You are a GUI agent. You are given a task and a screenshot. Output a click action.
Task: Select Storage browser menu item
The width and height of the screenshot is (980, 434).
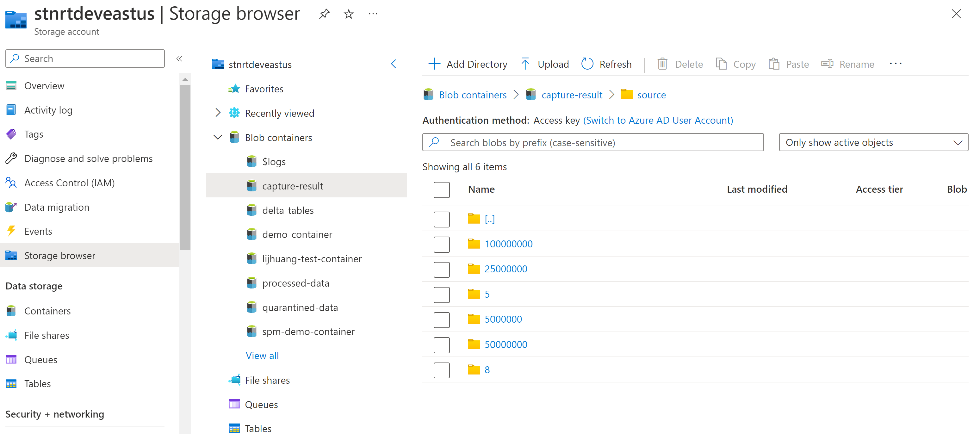pyautogui.click(x=90, y=255)
